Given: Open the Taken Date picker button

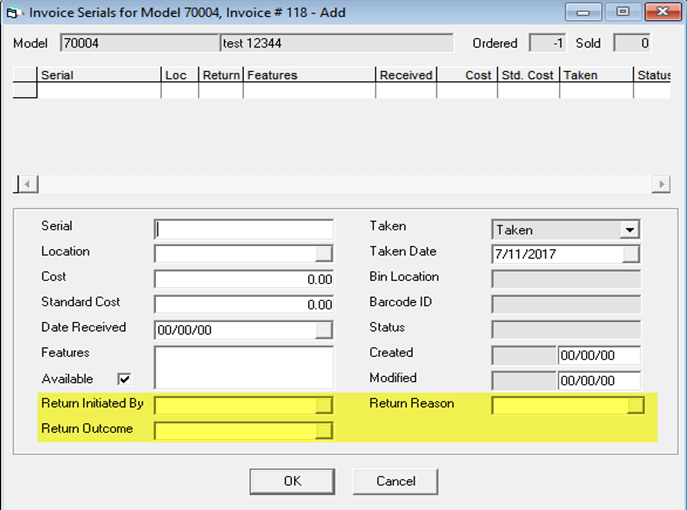Looking at the screenshot, I should tap(630, 254).
